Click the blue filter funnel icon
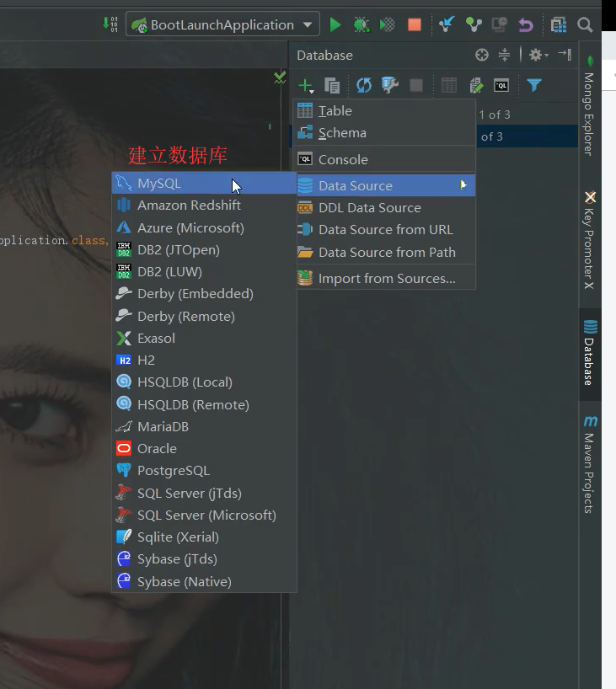The height and width of the screenshot is (689, 616). coord(533,85)
